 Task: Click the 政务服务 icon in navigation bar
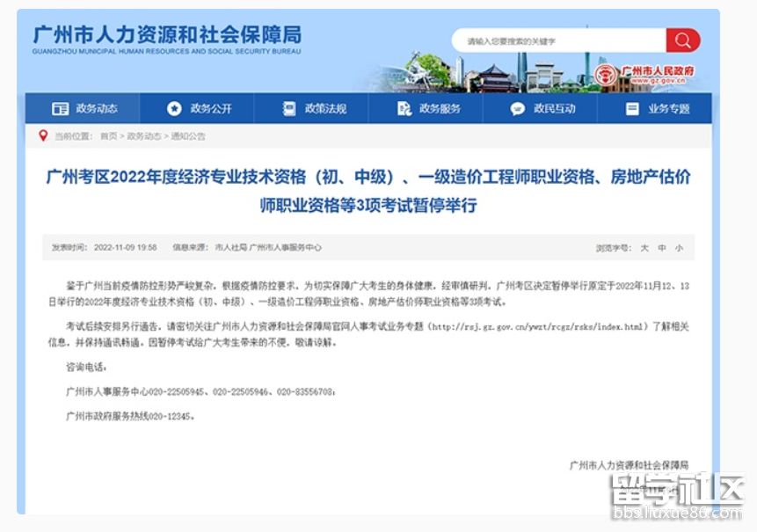pos(404,109)
